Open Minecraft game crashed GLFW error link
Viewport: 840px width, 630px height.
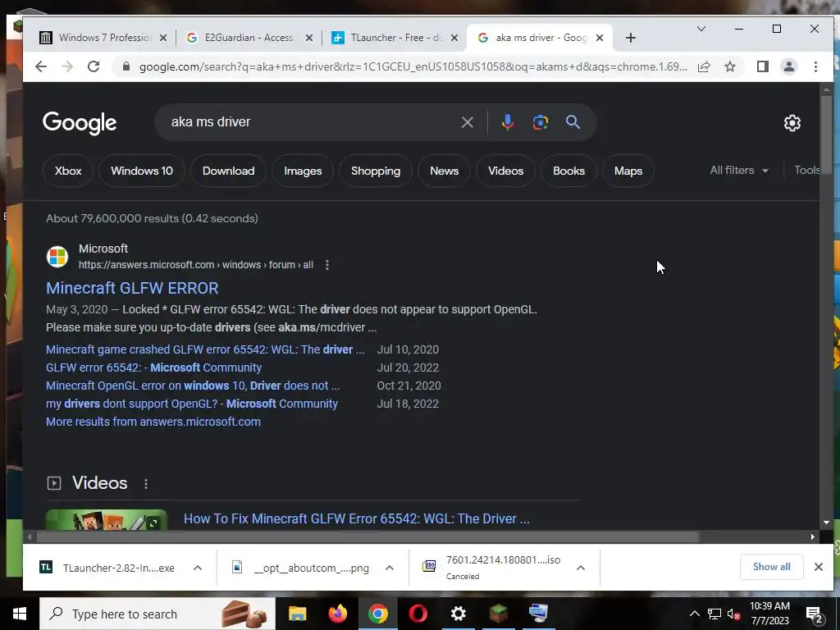(205, 349)
